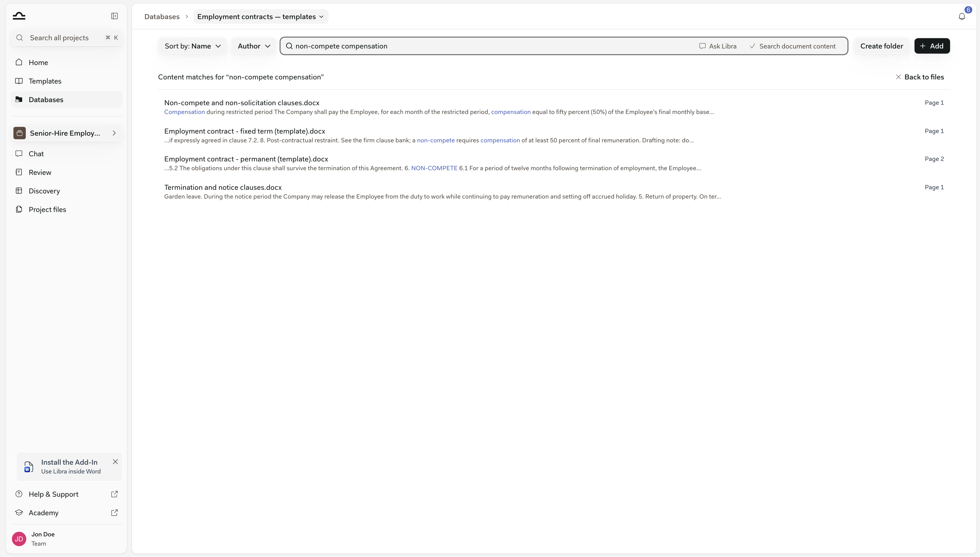This screenshot has width=980, height=557.
Task: Click Search all projects field
Action: point(67,37)
